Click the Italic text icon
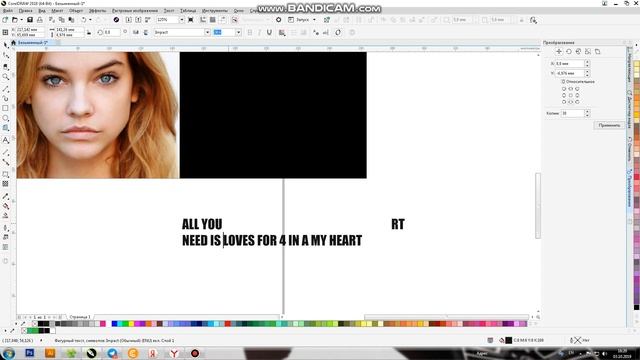The width and height of the screenshot is (640, 360). [259, 32]
